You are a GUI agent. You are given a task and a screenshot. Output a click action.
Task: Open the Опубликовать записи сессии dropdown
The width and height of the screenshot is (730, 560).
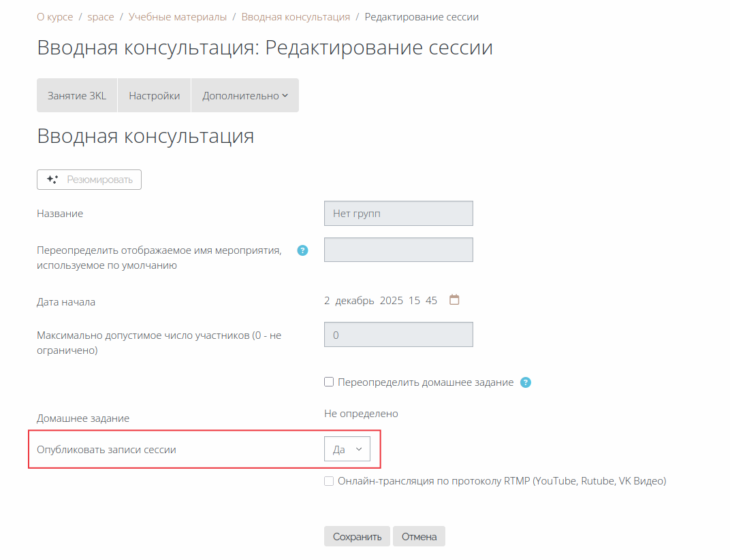click(x=347, y=449)
